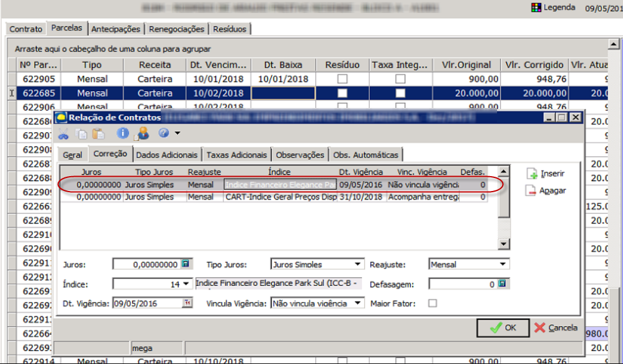Open calculator icon in Juros field
Screen dimensions: 623x364
tap(185, 264)
